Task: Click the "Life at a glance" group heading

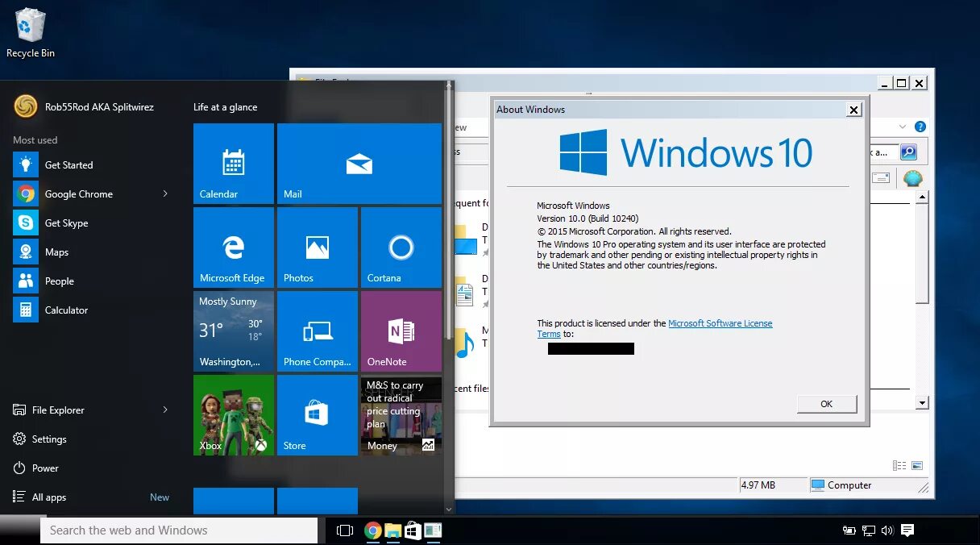Action: coord(226,107)
